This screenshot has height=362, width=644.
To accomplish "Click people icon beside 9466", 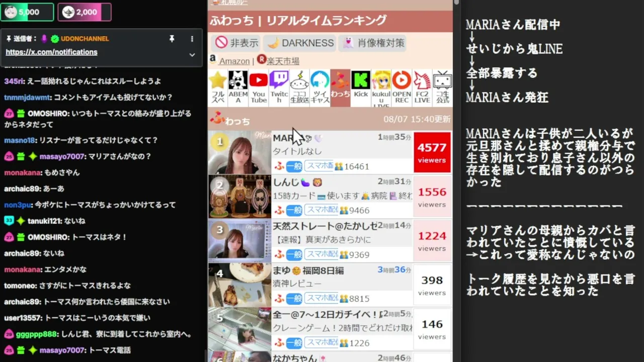I will [x=344, y=211].
